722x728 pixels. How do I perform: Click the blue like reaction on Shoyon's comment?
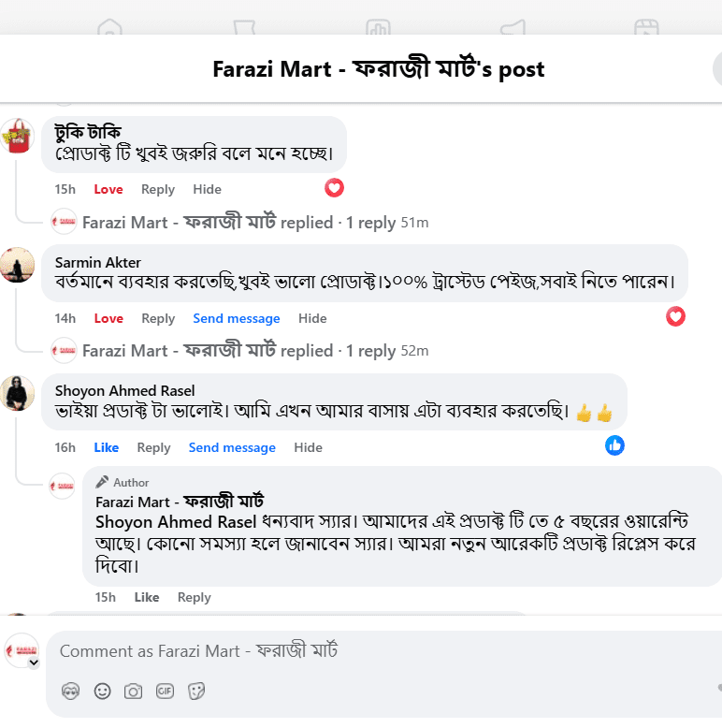point(614,445)
